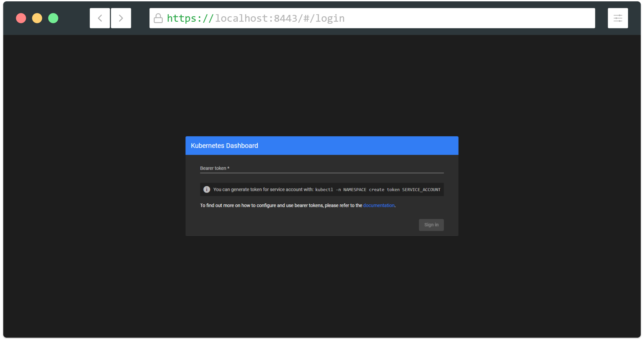Click the padlock icon in address bar

pyautogui.click(x=158, y=18)
